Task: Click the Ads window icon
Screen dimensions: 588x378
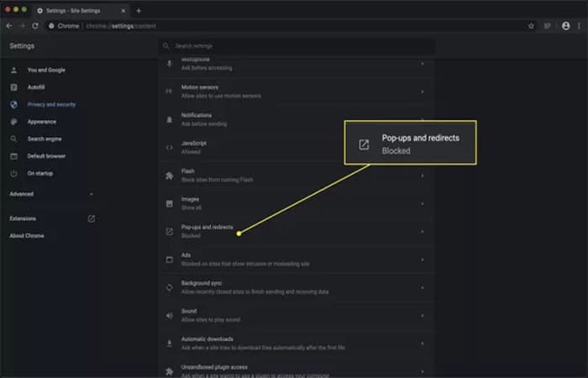Action: pyautogui.click(x=170, y=260)
